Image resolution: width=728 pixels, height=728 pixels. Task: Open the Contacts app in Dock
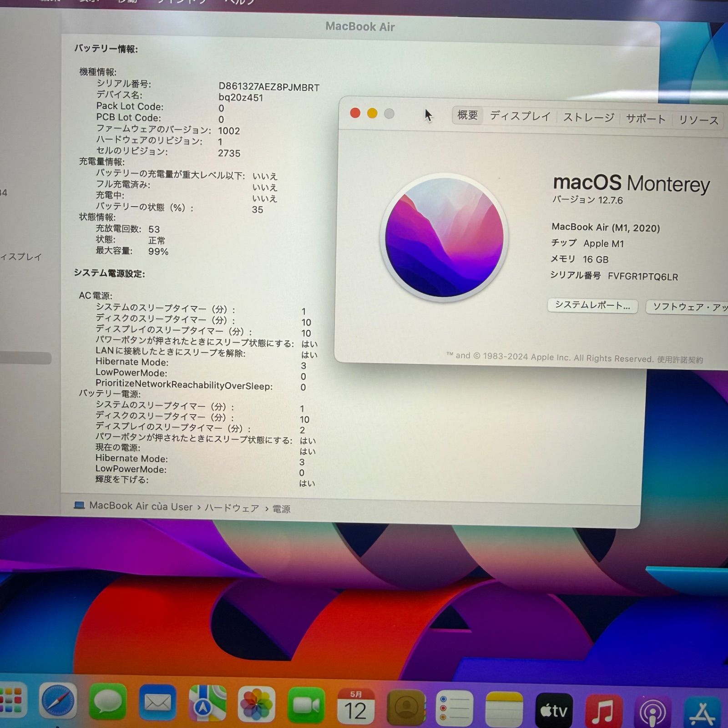tap(405, 707)
